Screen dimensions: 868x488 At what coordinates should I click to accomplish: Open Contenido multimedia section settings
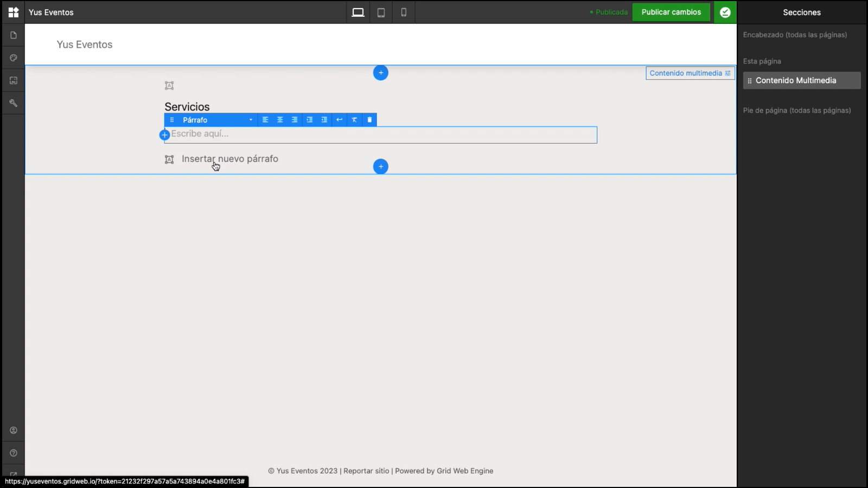point(690,73)
